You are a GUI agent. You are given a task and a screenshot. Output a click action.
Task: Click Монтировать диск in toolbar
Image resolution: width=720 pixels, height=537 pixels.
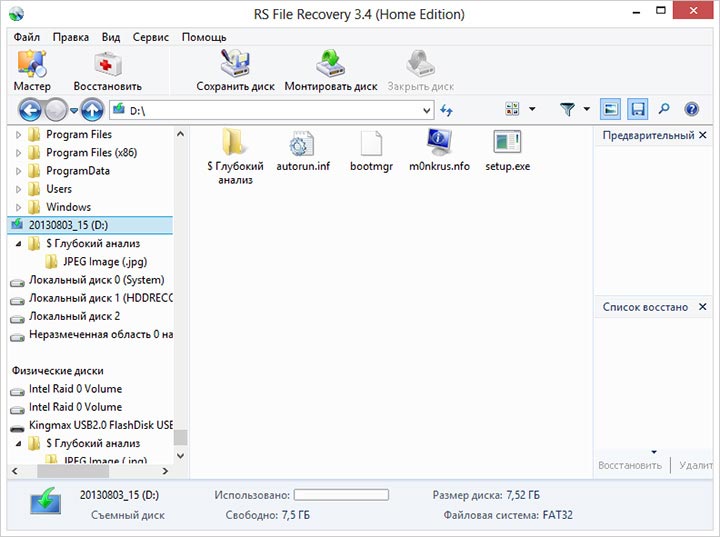tap(331, 71)
